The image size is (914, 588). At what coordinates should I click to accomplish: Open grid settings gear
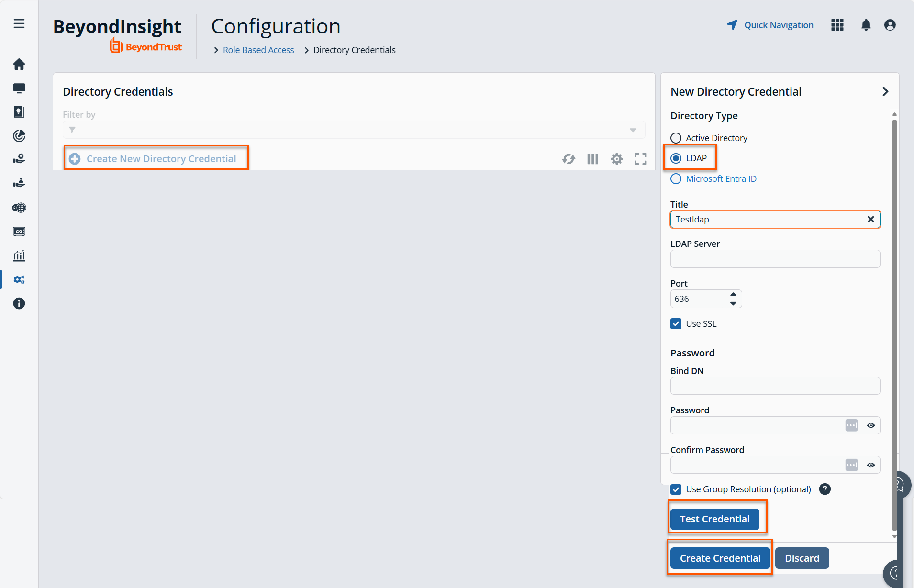pos(617,159)
